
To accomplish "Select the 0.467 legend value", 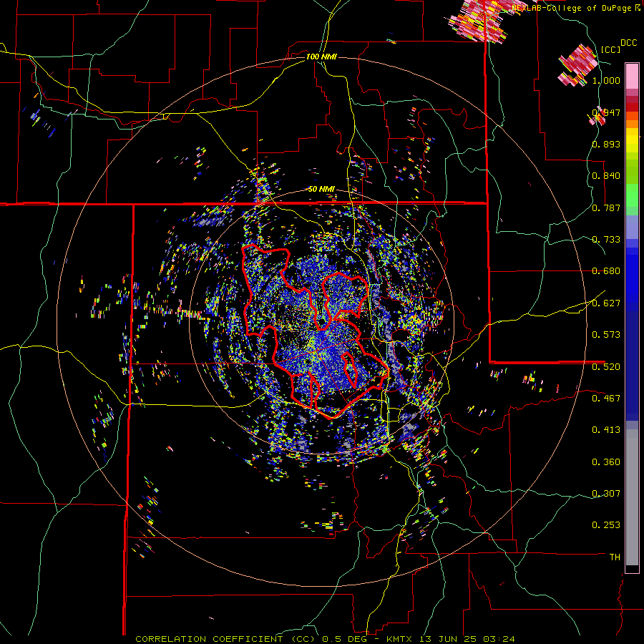I will click(x=606, y=398).
